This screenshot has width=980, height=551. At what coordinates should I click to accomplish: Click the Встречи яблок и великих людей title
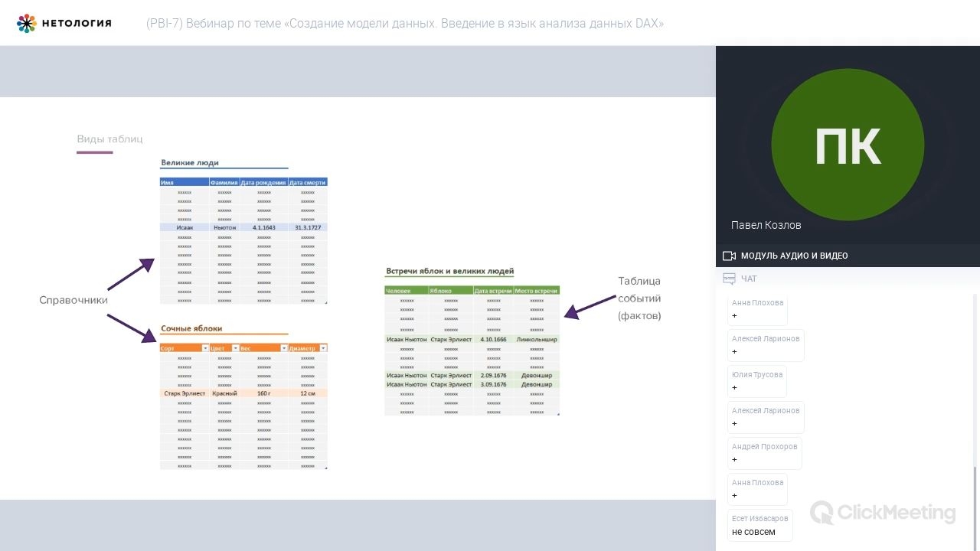pos(449,271)
